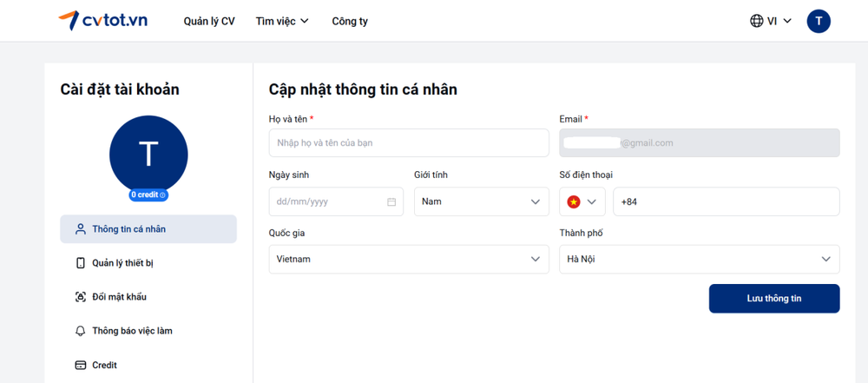868x383 pixels.
Task: Open the Công ty page
Action: point(350,21)
